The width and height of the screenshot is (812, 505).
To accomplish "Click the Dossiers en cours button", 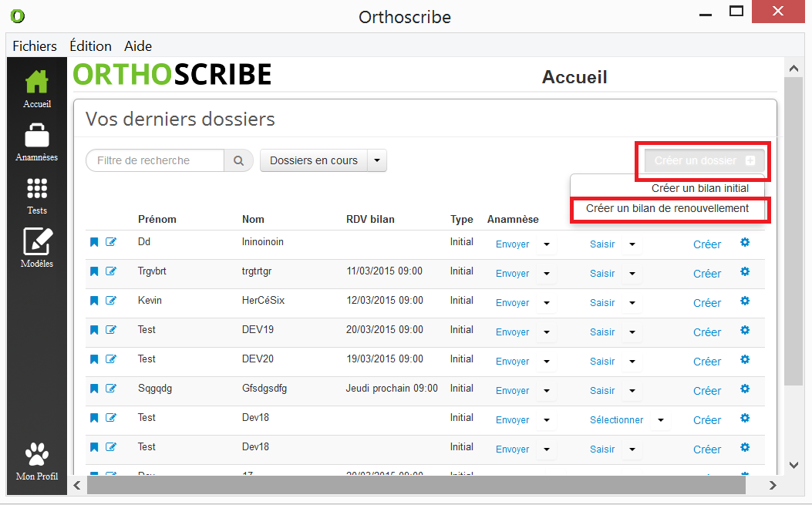I will coord(314,160).
